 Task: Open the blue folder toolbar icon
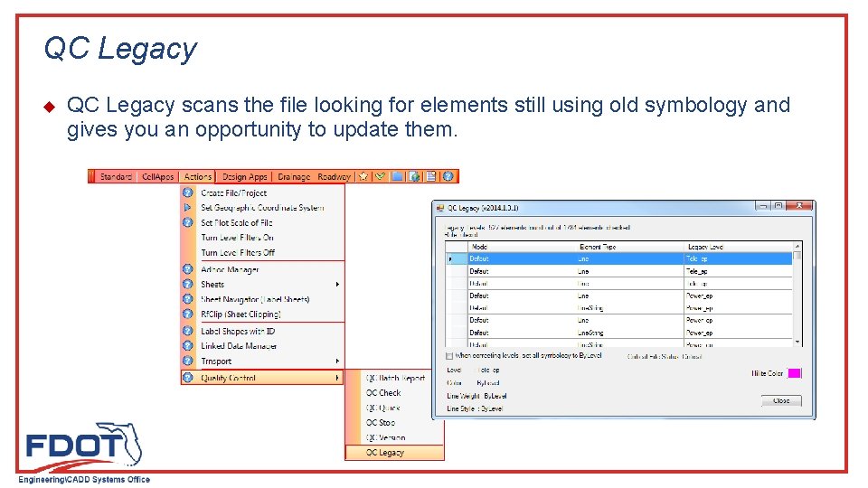[397, 176]
